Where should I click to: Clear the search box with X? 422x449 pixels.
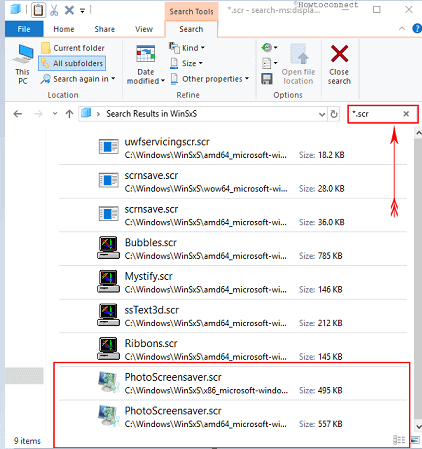click(x=406, y=114)
